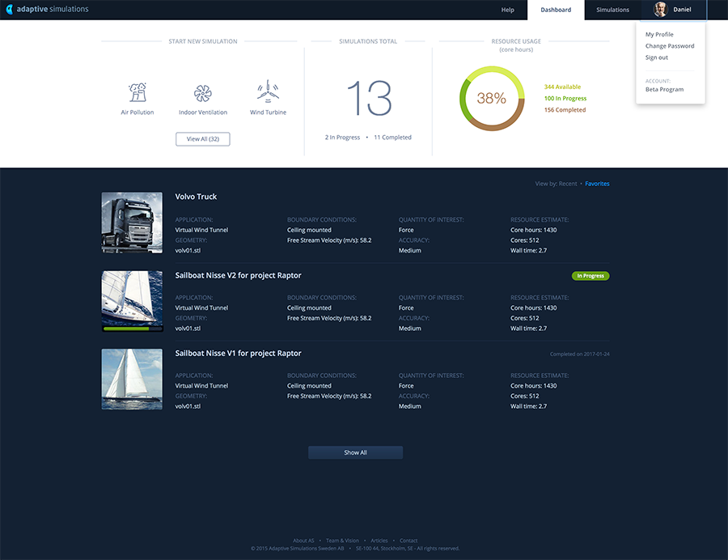728x560 pixels.
Task: Open the Contact footer link
Action: 408,541
